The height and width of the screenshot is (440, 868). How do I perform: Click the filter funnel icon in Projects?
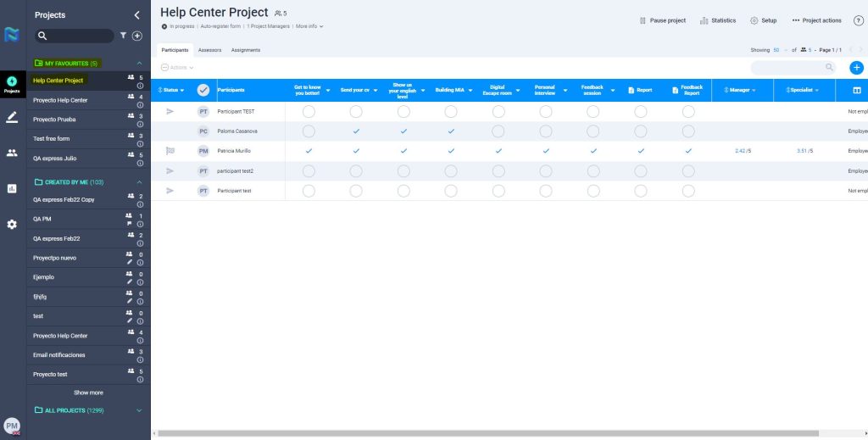pos(123,36)
